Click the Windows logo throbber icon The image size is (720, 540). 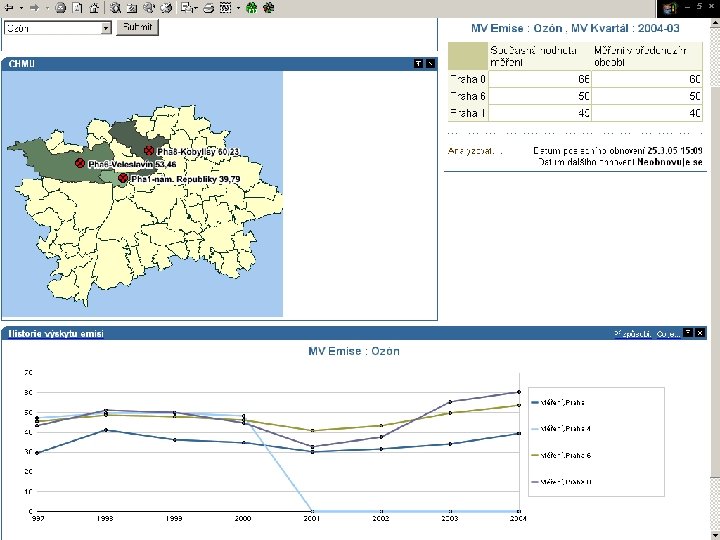point(671,8)
